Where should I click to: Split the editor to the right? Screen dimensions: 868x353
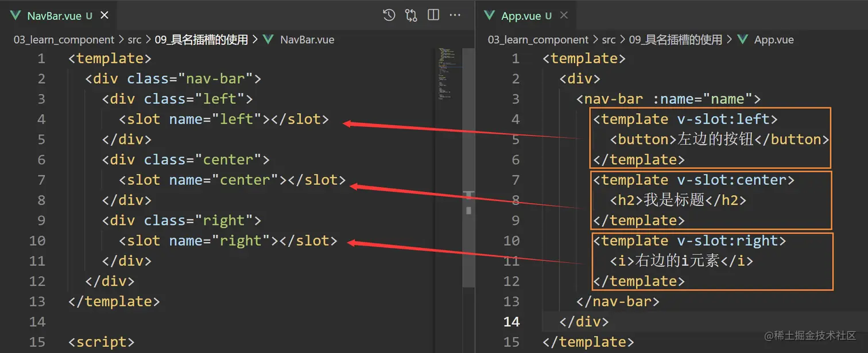coord(433,15)
